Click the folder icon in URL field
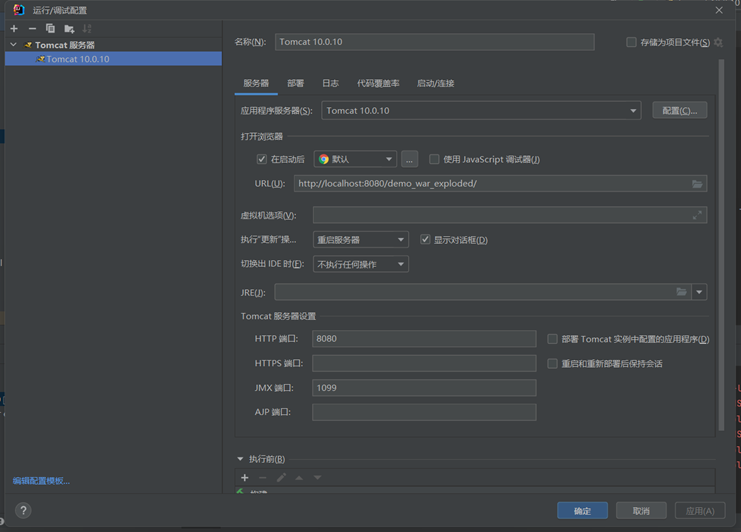This screenshot has height=532, width=741. 697,184
